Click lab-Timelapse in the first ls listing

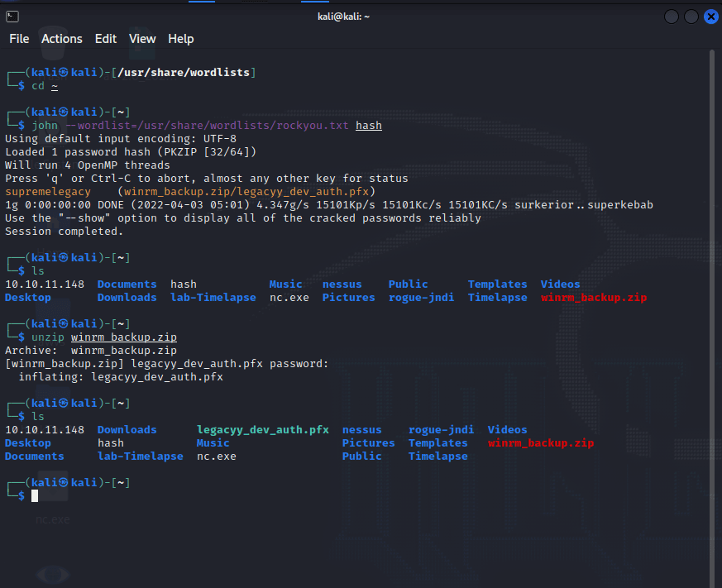[x=209, y=298]
